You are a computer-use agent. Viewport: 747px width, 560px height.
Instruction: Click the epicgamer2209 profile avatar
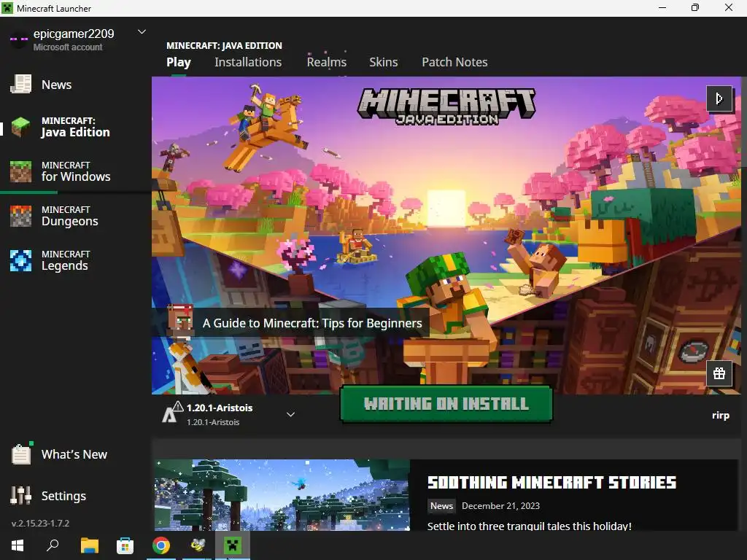click(19, 39)
